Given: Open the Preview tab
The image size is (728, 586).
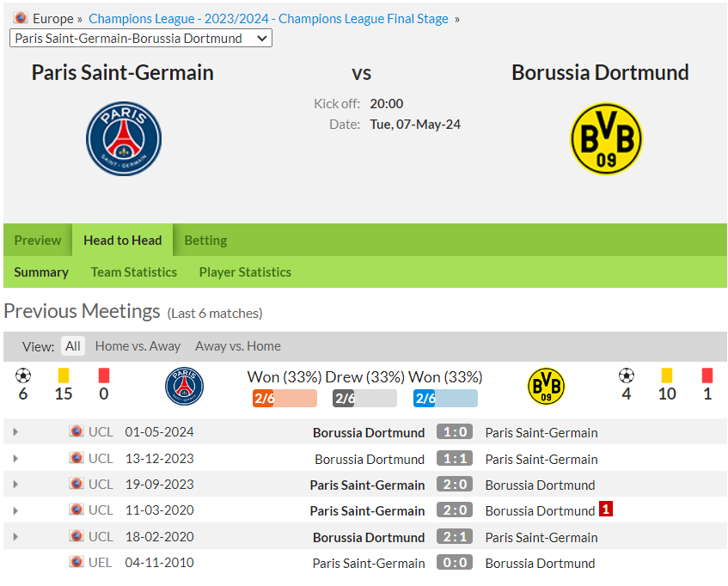Looking at the screenshot, I should (x=38, y=241).
